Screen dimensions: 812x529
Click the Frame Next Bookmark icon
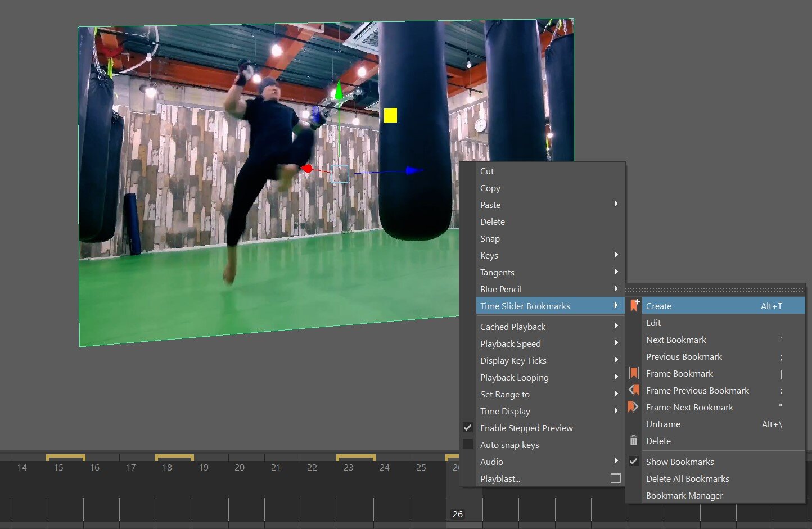click(634, 407)
